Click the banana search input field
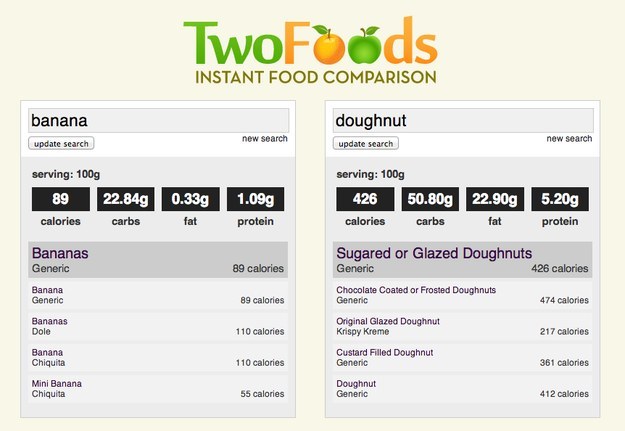The width and height of the screenshot is (625, 431). [158, 120]
